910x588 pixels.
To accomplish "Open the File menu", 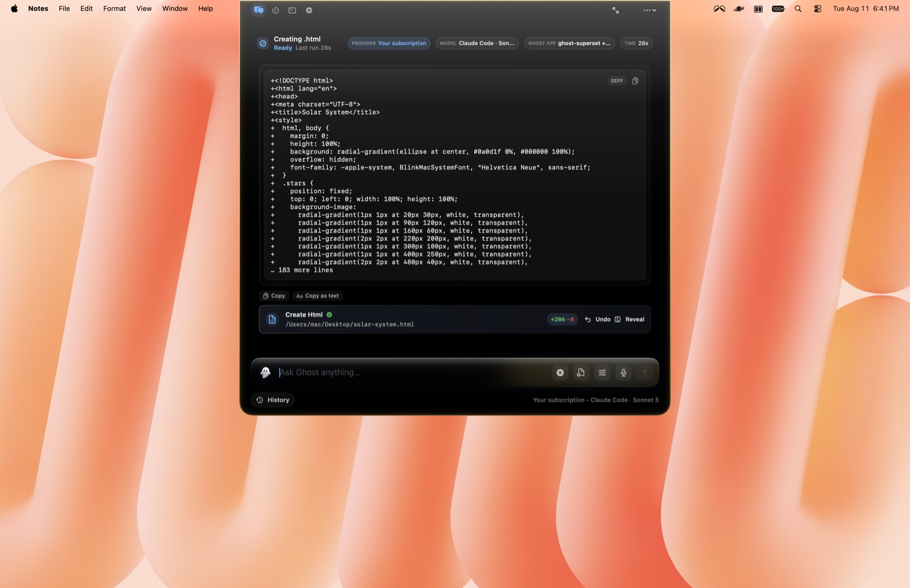I will (x=64, y=9).
